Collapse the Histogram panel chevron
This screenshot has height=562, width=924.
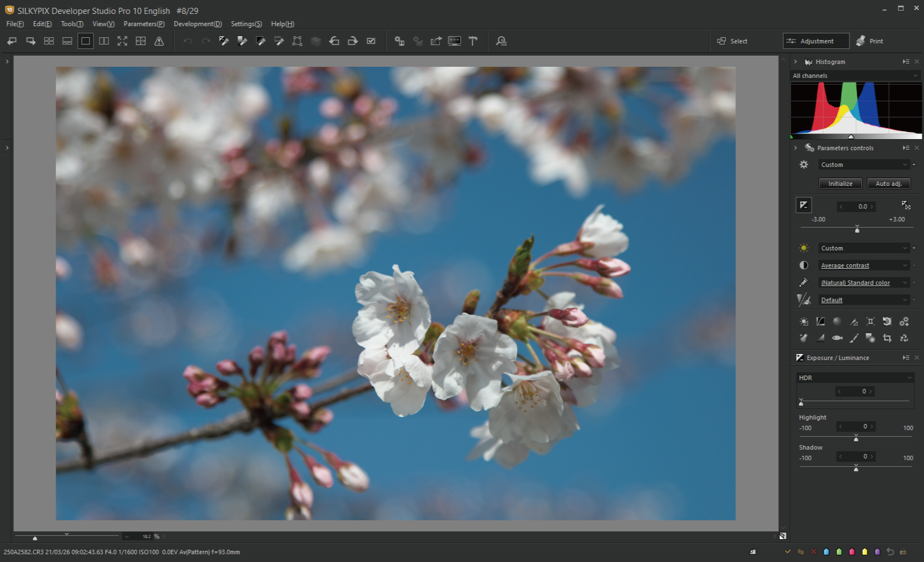(795, 62)
